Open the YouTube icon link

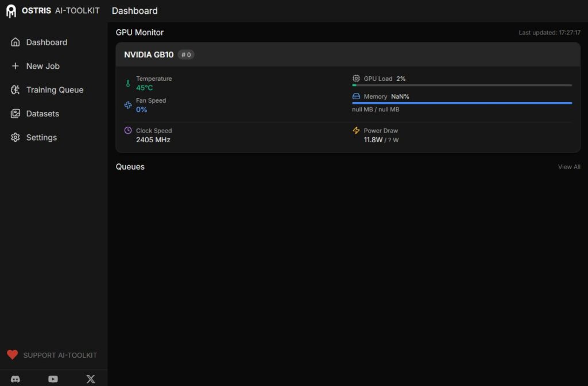[53, 379]
